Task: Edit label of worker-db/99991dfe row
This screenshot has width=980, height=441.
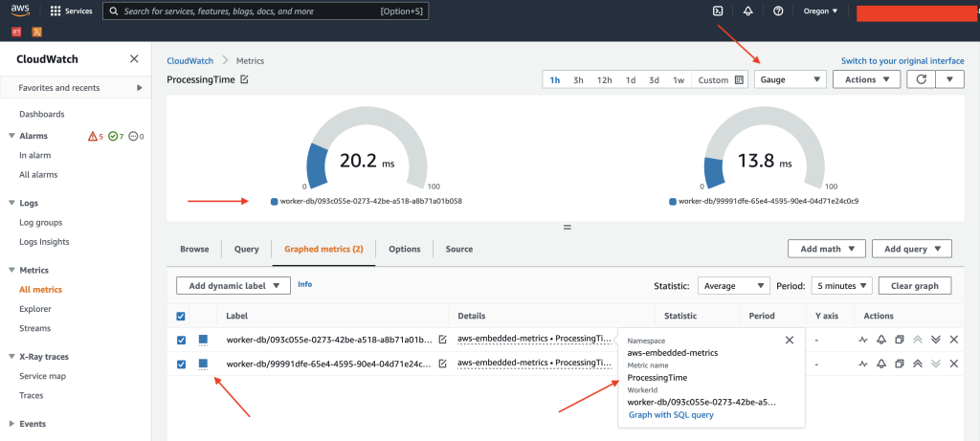Action: click(442, 363)
